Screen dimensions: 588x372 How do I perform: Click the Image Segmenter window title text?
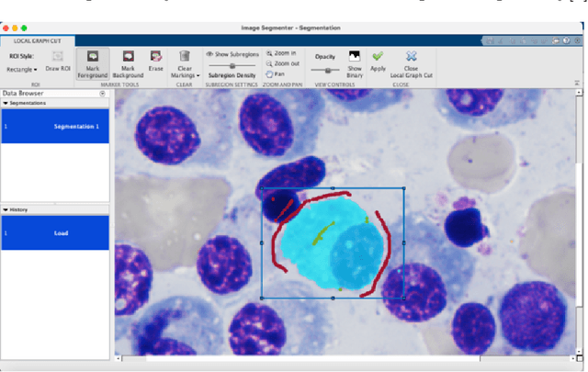(291, 28)
